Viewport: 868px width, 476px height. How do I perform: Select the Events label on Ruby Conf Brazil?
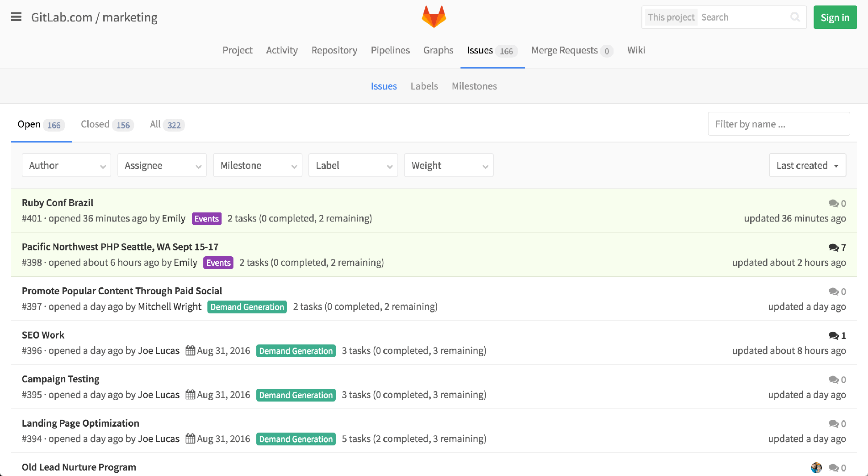(206, 218)
